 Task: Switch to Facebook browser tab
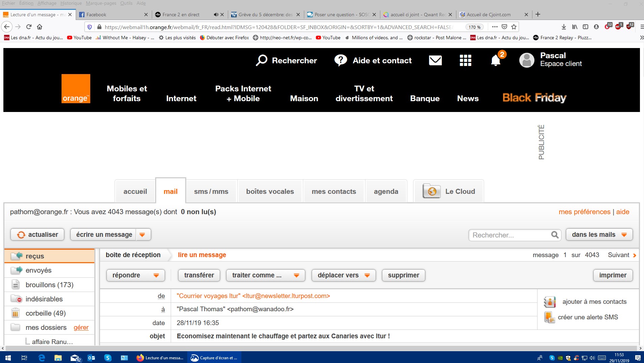(x=114, y=15)
